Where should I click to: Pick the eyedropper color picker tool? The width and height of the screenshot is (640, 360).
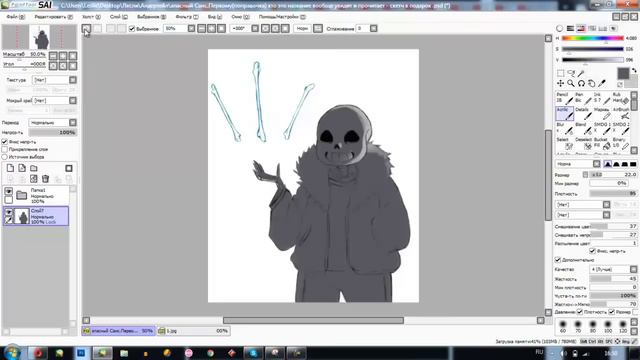[602, 83]
